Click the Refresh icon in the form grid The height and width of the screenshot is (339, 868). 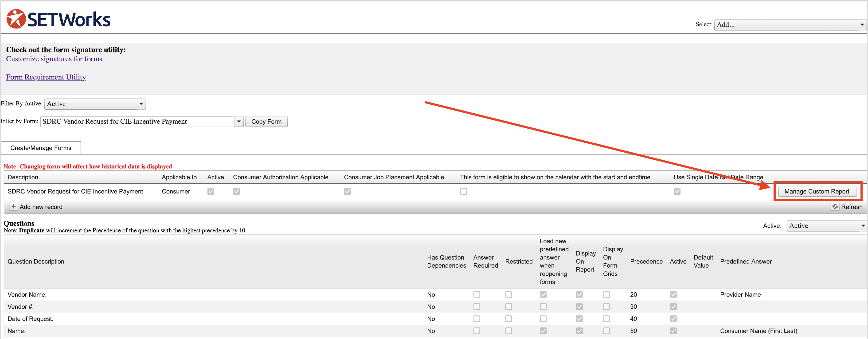835,207
